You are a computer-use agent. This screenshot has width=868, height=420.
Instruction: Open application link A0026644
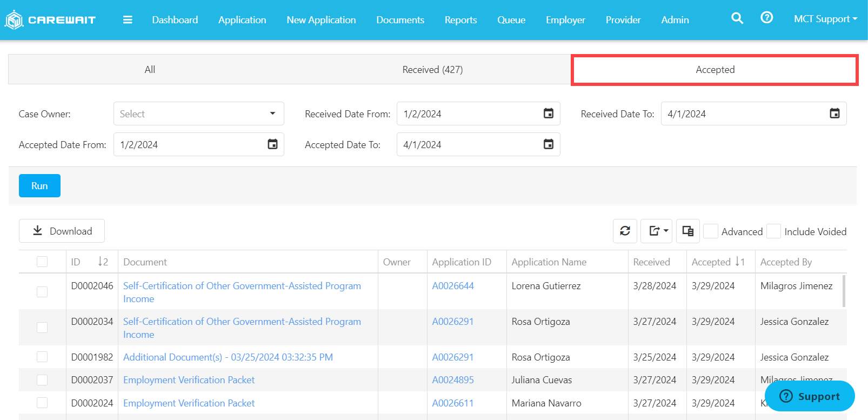pyautogui.click(x=453, y=286)
